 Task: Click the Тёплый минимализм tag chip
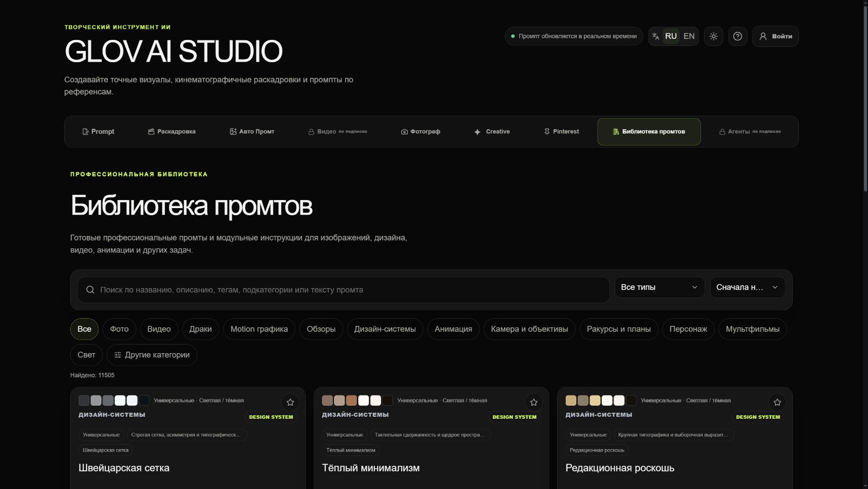point(351,450)
